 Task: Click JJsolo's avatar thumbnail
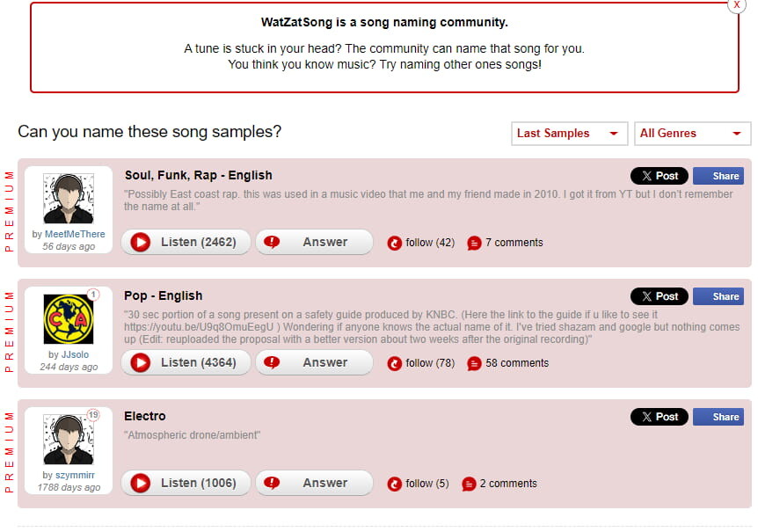(69, 318)
